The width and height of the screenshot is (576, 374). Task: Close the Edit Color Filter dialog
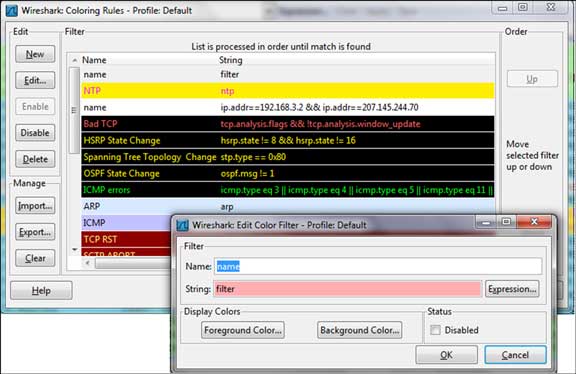[x=534, y=222]
